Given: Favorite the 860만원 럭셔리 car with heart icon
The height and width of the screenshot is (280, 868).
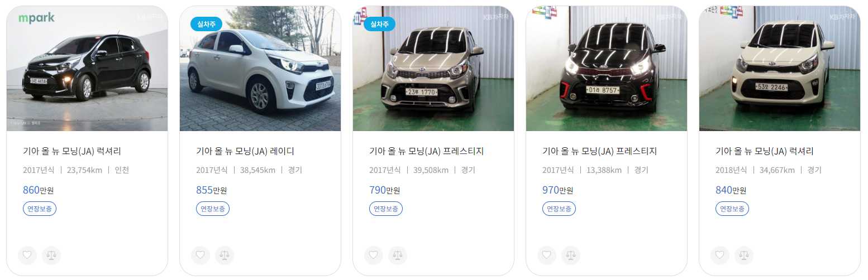Looking at the screenshot, I should [x=27, y=255].
